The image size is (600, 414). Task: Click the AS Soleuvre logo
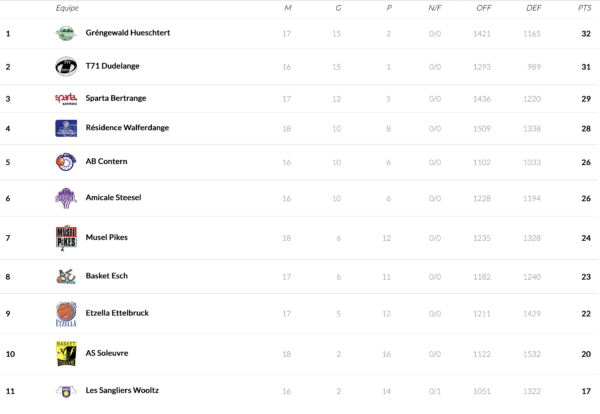pyautogui.click(x=66, y=353)
